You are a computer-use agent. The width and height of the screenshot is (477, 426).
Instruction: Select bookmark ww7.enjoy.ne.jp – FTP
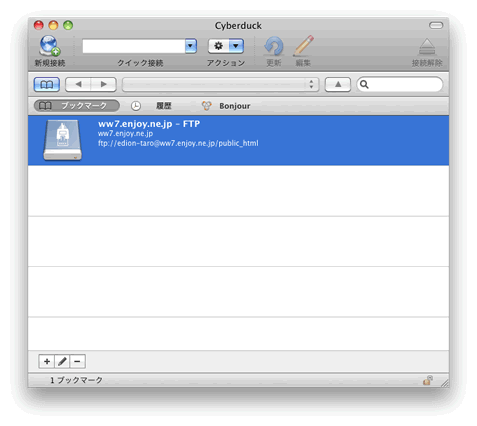[x=238, y=140]
